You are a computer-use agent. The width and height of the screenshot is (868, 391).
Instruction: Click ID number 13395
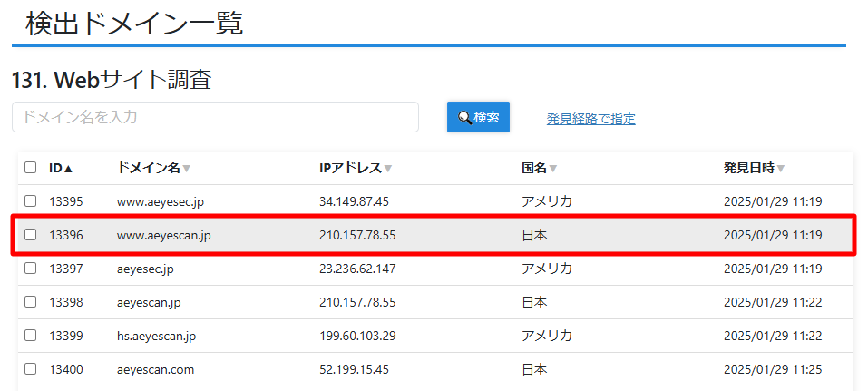[x=66, y=201]
